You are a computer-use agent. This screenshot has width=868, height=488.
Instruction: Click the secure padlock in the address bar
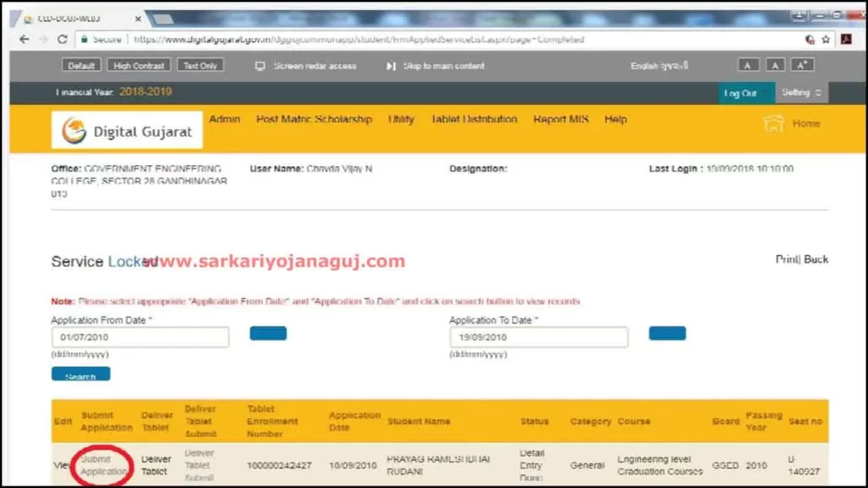[85, 38]
